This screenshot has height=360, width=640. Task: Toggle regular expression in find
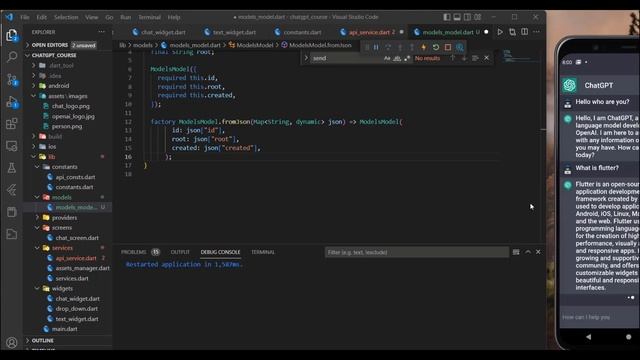(x=407, y=58)
